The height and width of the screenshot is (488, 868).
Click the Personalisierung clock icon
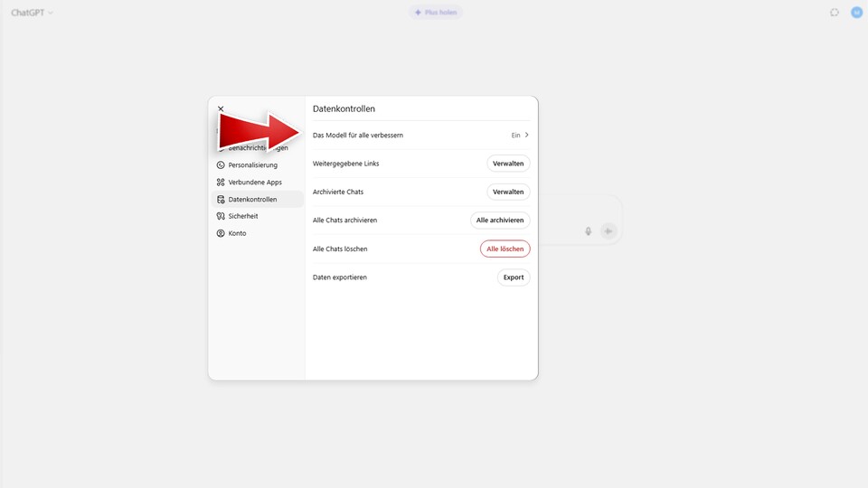[x=221, y=165]
